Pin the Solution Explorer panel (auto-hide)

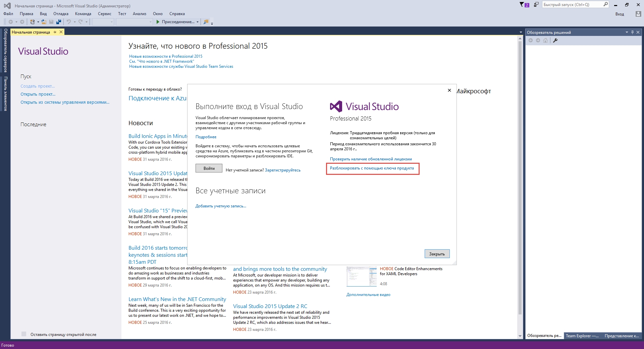pos(632,32)
